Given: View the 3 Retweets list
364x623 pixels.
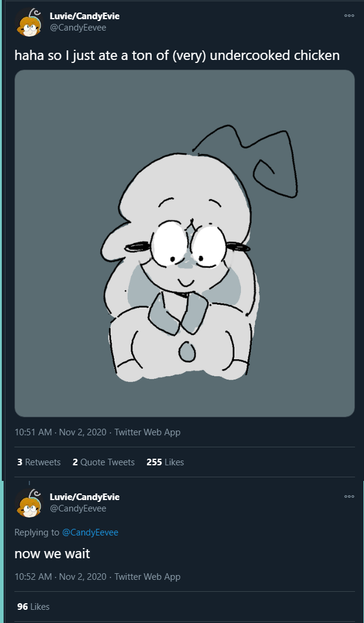Looking at the screenshot, I should [x=39, y=462].
